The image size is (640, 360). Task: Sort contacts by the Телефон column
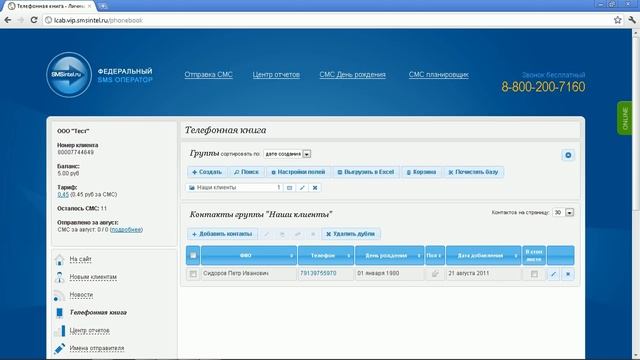coord(326,256)
